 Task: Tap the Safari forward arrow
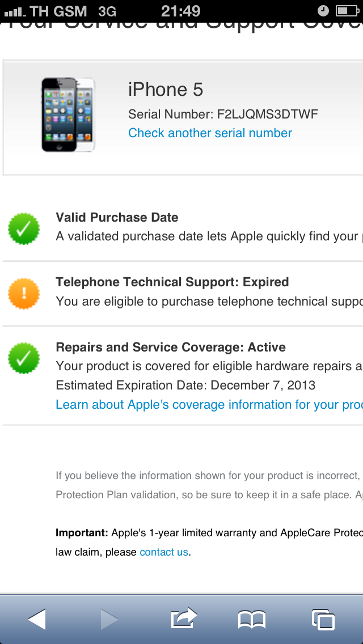(109, 619)
